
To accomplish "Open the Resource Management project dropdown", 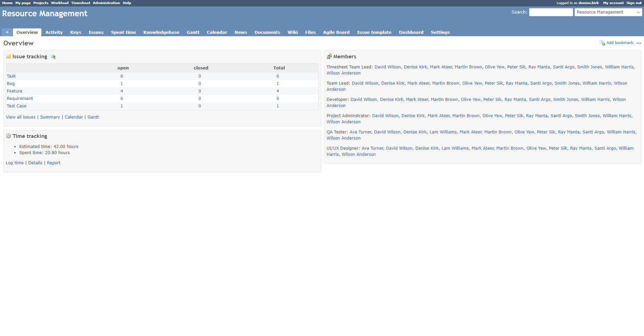I will (608, 12).
